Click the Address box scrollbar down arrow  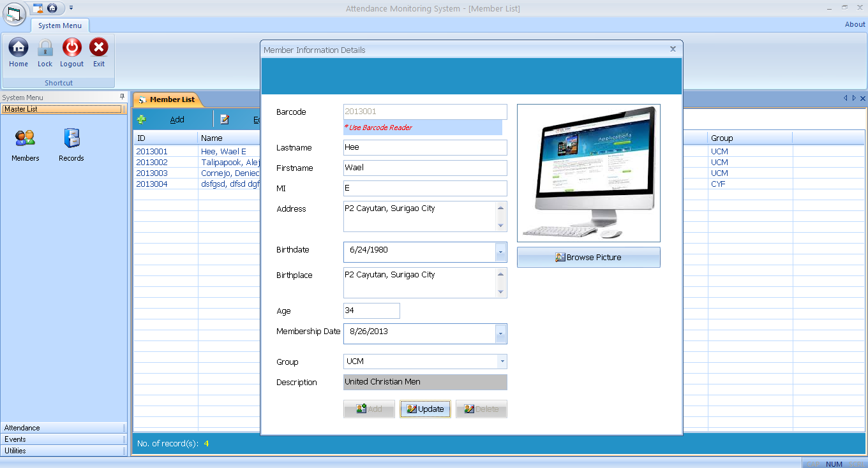coord(500,226)
